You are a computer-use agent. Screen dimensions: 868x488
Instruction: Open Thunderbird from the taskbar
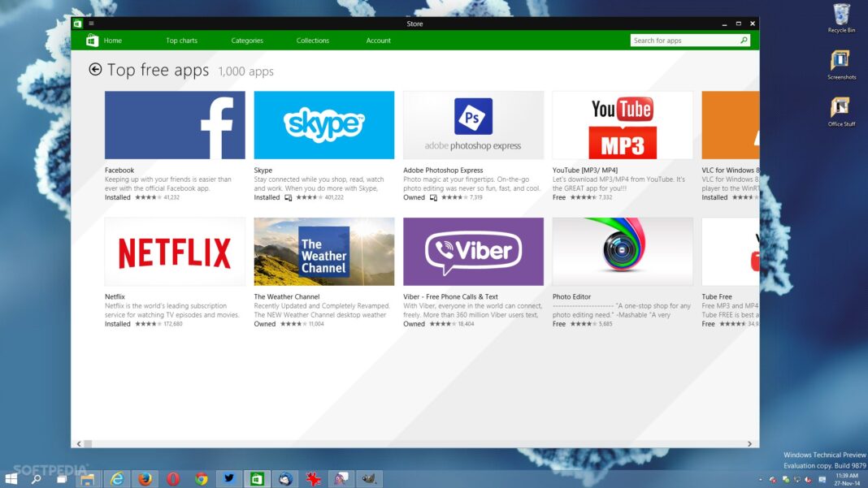click(x=284, y=479)
